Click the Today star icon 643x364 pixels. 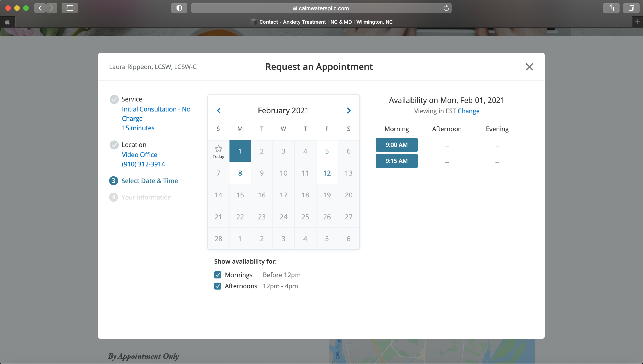pyautogui.click(x=218, y=149)
